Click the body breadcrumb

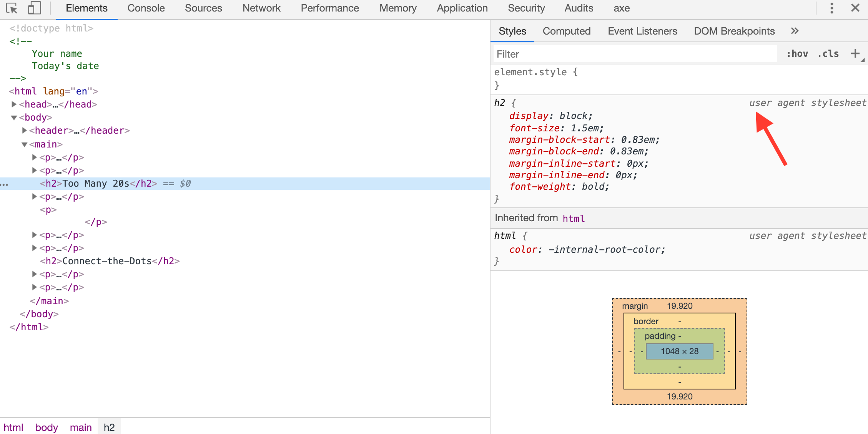[47, 427]
